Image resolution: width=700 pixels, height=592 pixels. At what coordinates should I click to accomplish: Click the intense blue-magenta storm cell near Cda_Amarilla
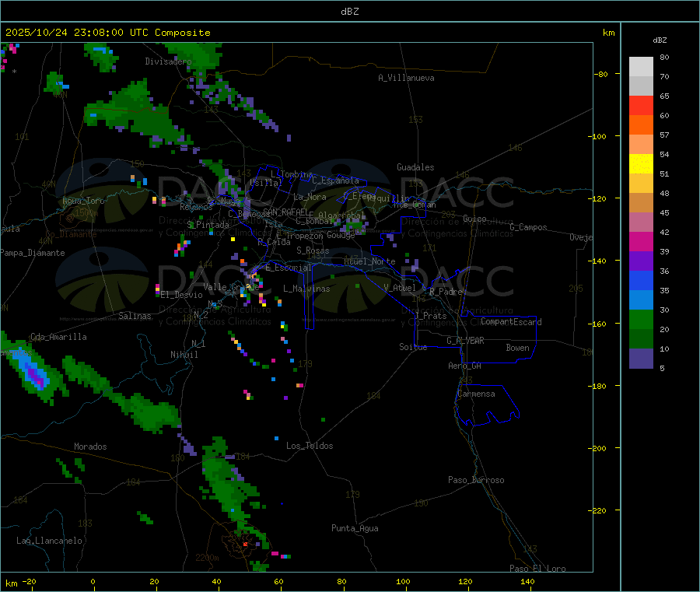pos(33,373)
